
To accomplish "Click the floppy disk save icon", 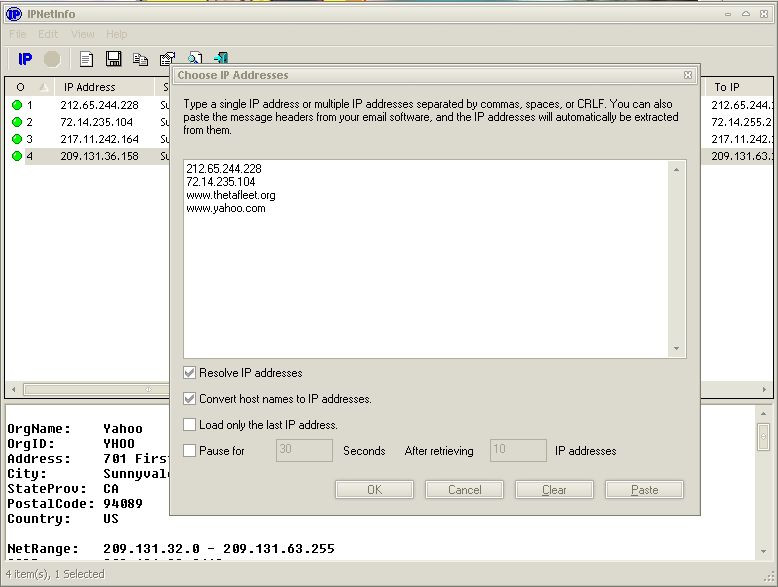I will click(113, 59).
